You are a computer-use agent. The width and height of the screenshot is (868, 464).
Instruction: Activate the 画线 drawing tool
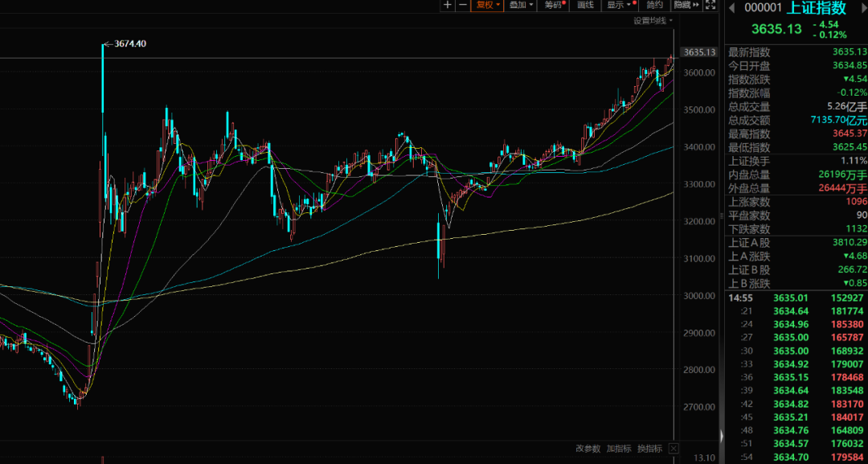point(585,5)
